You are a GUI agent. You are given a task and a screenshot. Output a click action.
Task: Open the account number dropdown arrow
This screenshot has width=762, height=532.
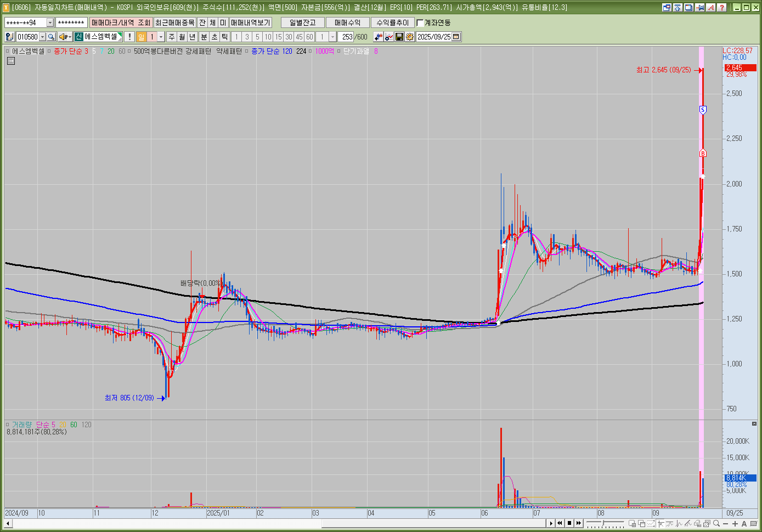[x=50, y=22]
